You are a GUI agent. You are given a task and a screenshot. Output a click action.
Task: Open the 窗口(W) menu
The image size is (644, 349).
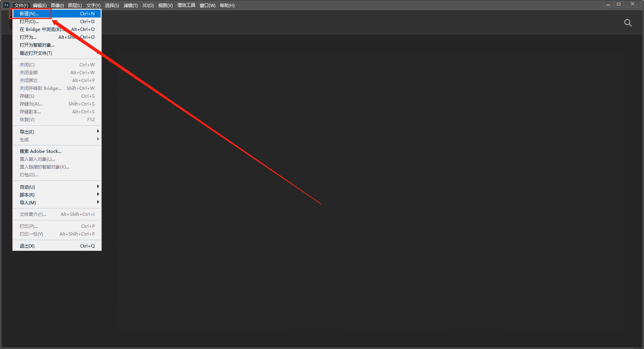208,5
